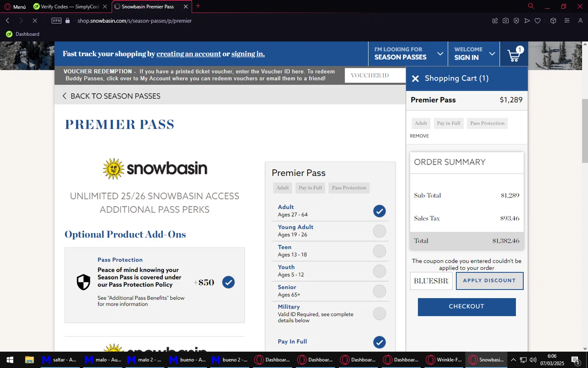The height and width of the screenshot is (368, 588).
Task: Switch to the Wrinkle-F... taskbar window
Action: (444, 360)
